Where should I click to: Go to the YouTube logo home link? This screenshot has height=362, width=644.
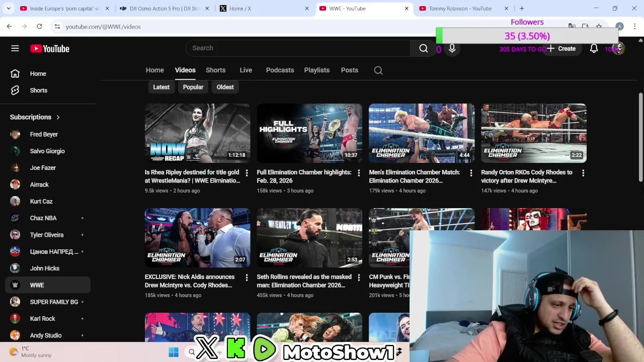[50, 49]
